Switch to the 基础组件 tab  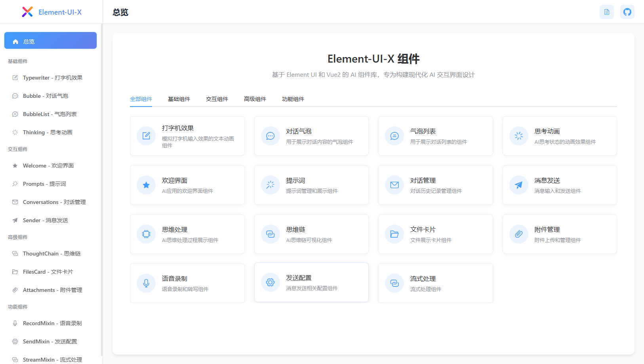pos(179,99)
